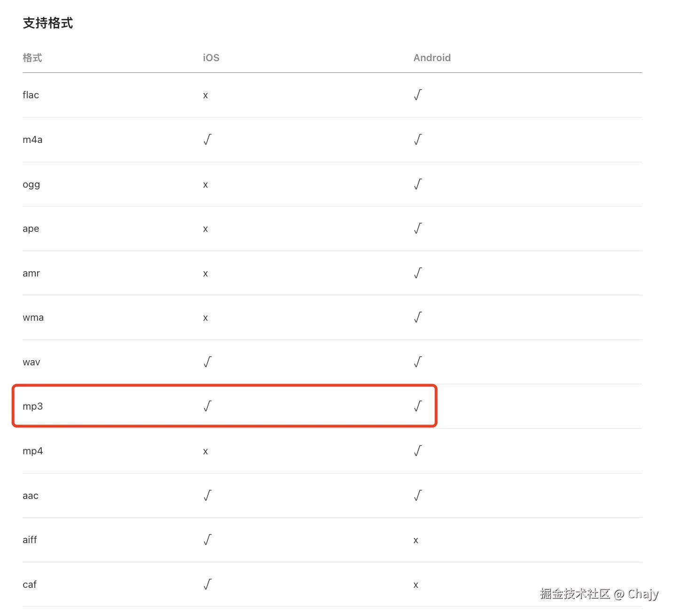Click the 掘金技术社区 @ Chajy watermark
The width and height of the screenshot is (674, 616).
(x=599, y=594)
